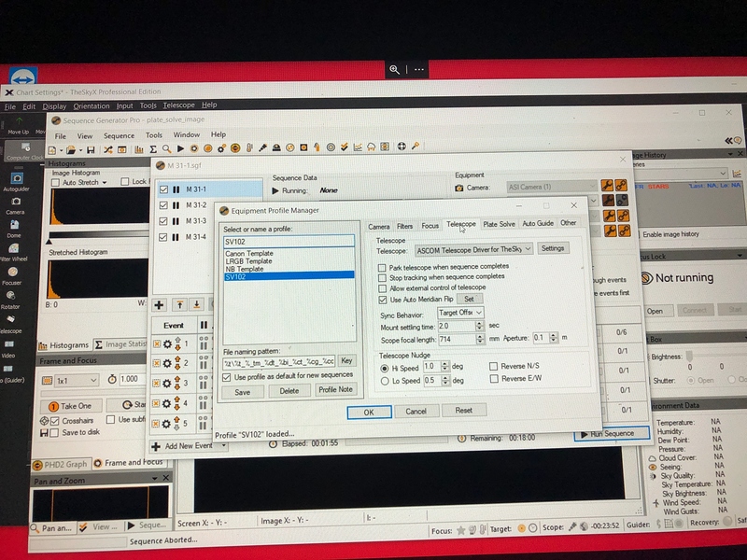Click the new sequence file icon in toolbar

click(x=52, y=150)
